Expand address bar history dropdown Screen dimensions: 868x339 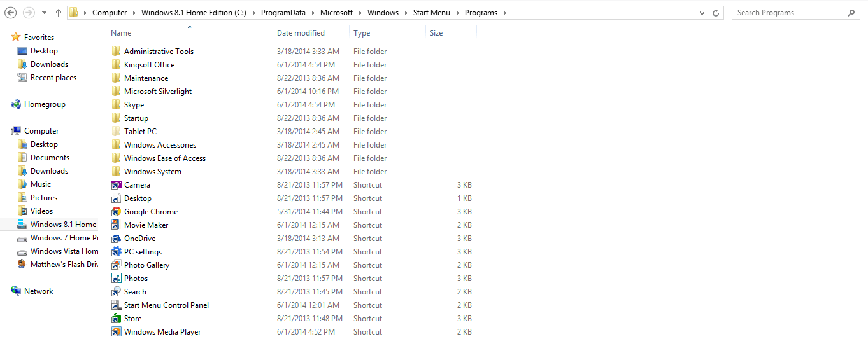(702, 13)
